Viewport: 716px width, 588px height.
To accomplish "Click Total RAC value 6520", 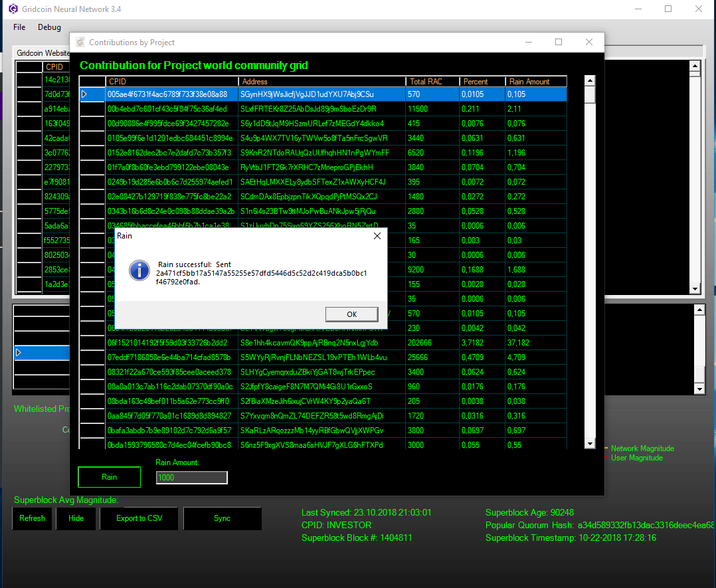I will [432, 153].
